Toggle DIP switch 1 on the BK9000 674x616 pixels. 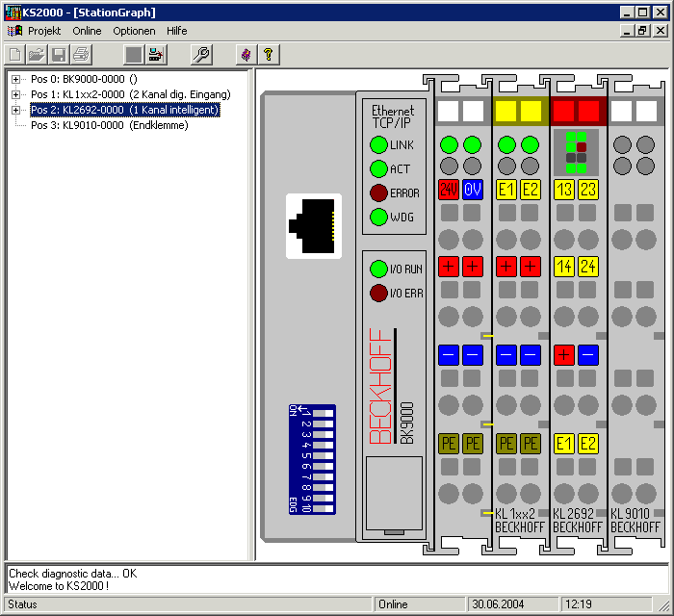pos(323,413)
